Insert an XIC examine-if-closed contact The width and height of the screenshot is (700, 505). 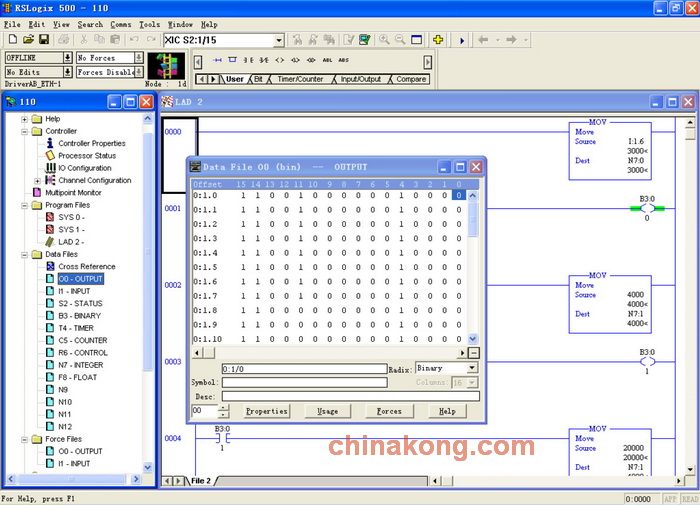coord(248,60)
